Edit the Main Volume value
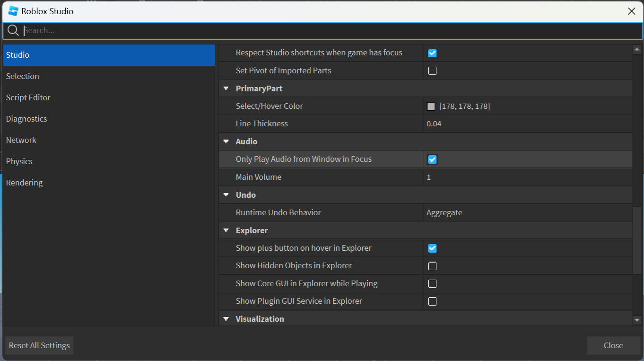This screenshot has width=644, height=361. [x=527, y=177]
